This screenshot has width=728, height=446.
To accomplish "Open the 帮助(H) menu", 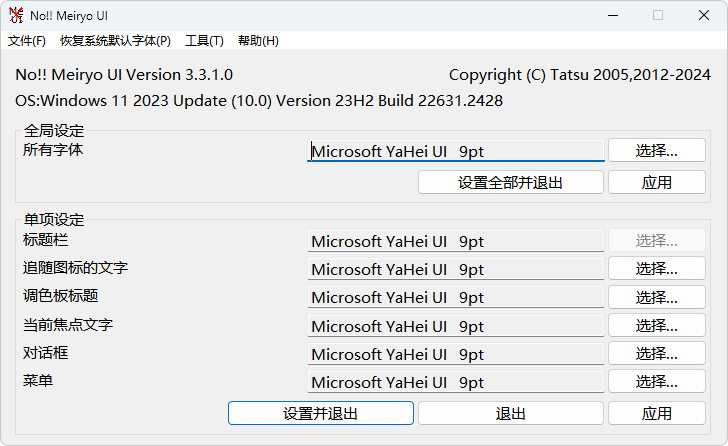I will (258, 41).
